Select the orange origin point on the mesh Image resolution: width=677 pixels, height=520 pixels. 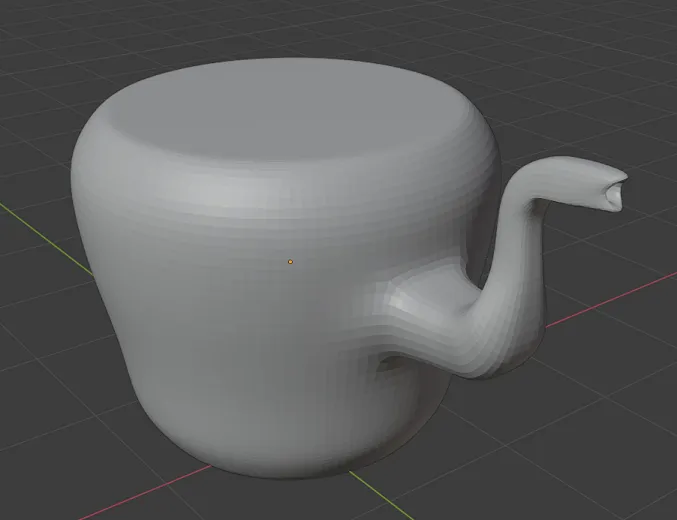[x=290, y=262]
